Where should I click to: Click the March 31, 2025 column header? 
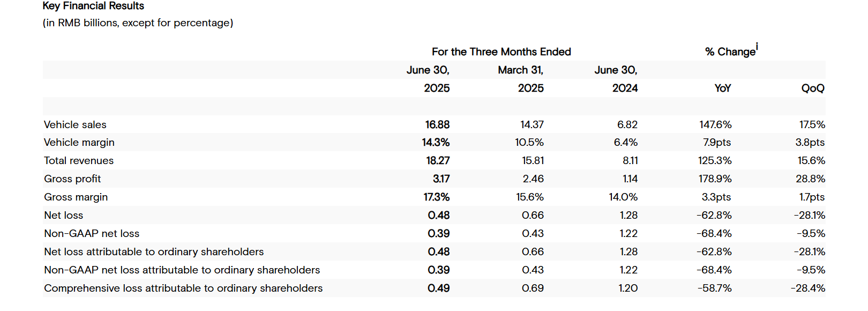point(521,79)
